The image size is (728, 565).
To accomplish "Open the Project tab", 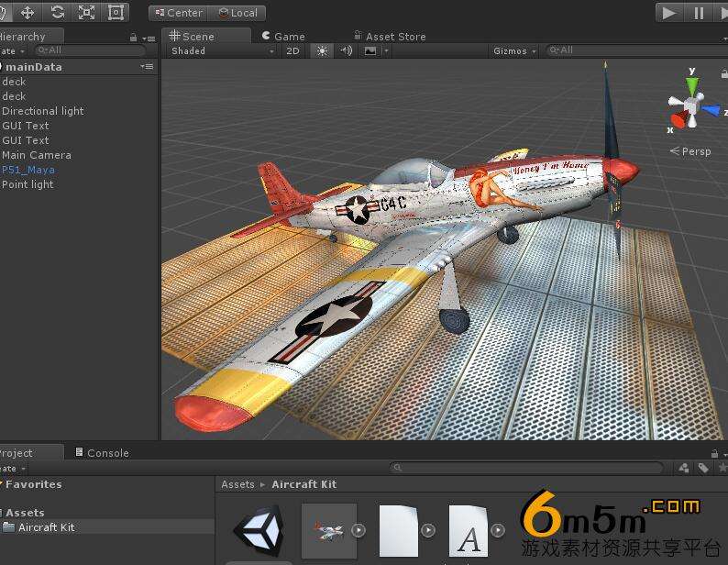I will coord(31,452).
